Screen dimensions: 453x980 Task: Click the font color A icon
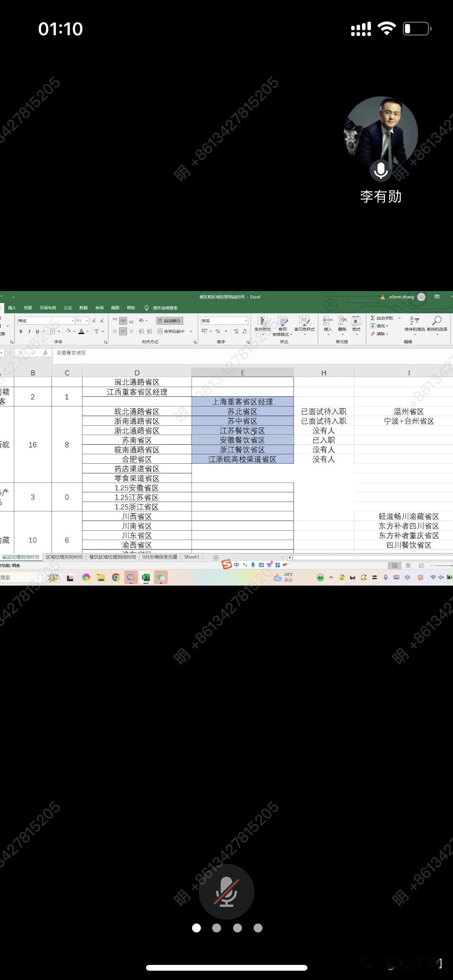(x=81, y=331)
